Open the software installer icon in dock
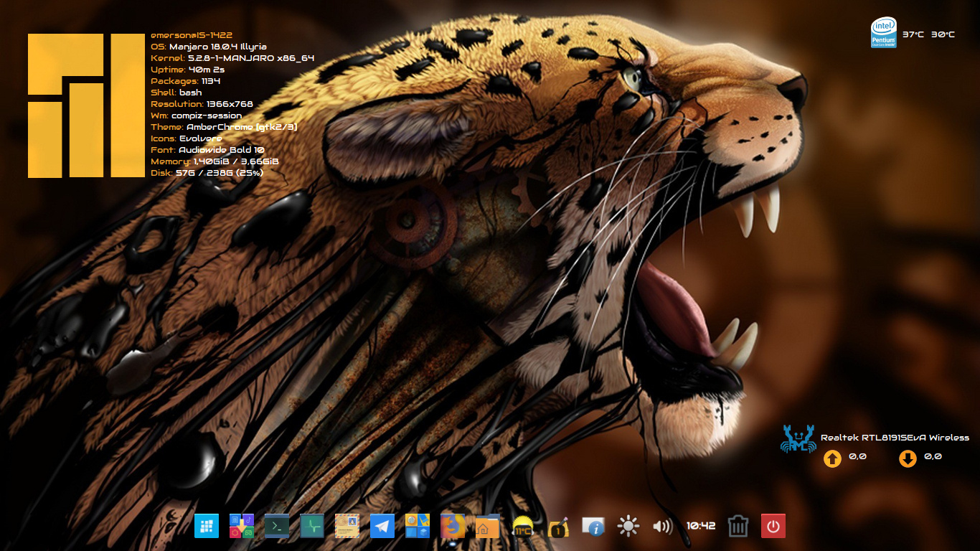The height and width of the screenshot is (551, 980). pos(242,526)
